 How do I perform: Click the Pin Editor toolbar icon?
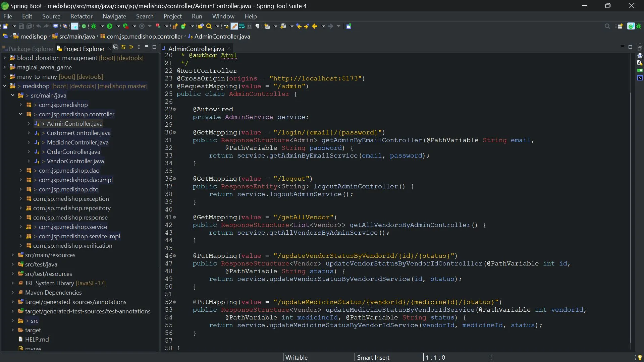point(348,26)
